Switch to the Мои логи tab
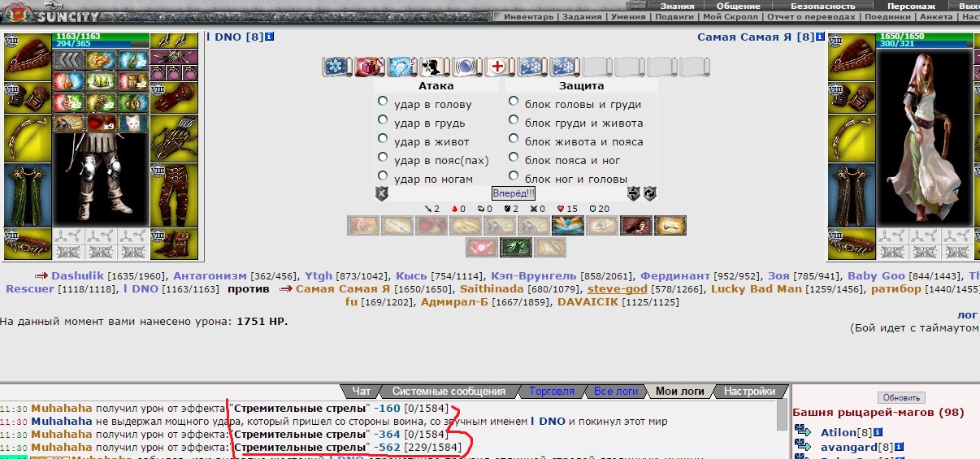Viewport: 980px width, 459px height. pyautogui.click(x=679, y=391)
